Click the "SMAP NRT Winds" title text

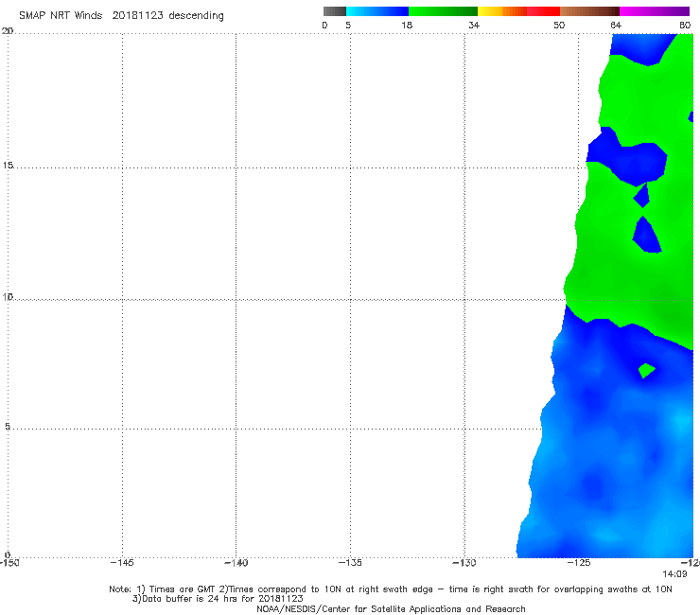61,15
